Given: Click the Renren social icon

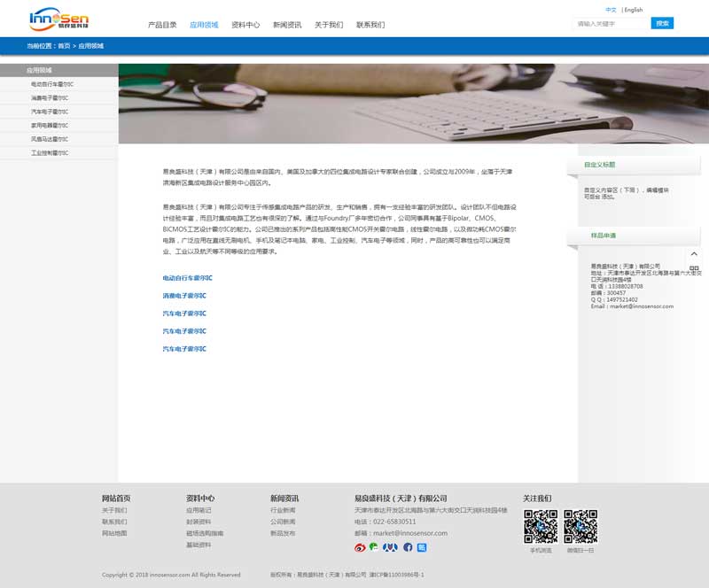Looking at the screenshot, I should pyautogui.click(x=390, y=547).
